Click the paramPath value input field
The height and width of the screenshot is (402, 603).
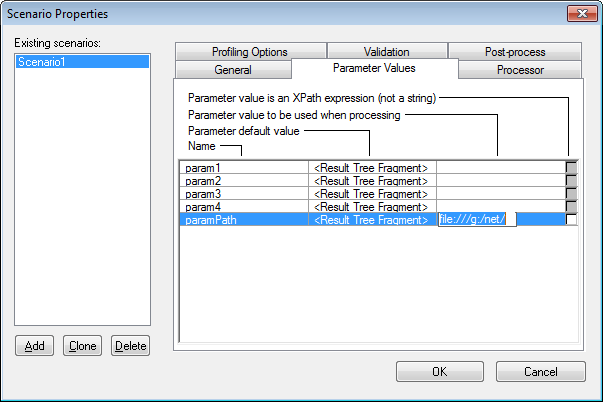(x=476, y=219)
